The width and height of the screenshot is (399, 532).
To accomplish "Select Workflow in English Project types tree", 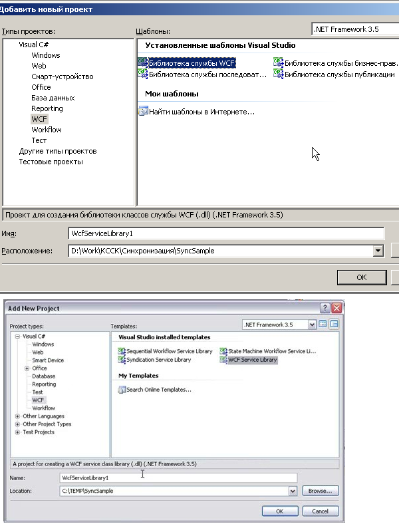I will (43, 408).
